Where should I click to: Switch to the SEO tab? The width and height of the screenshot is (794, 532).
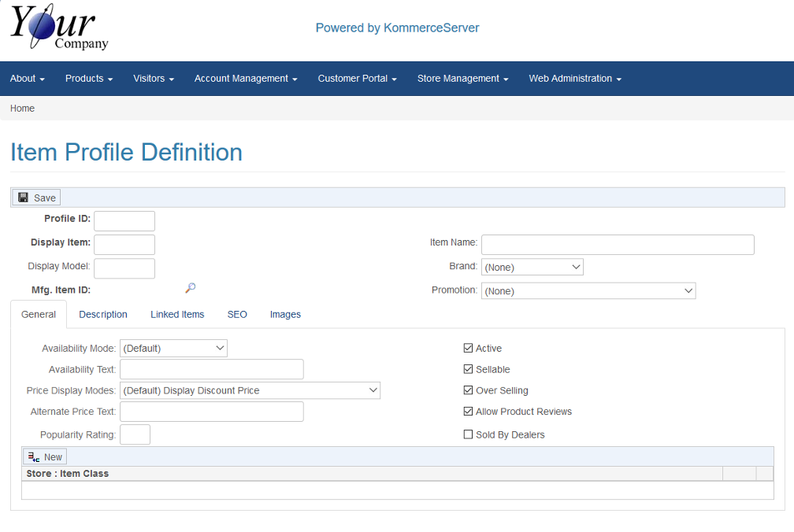coord(237,315)
